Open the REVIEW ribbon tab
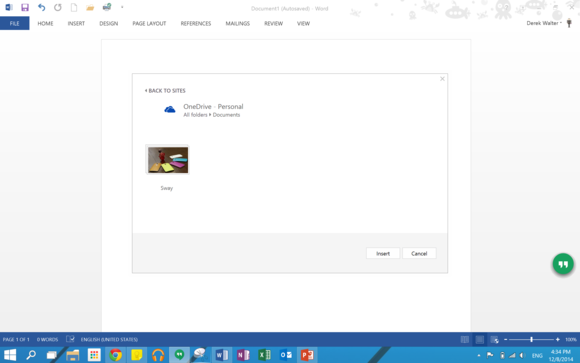The height and width of the screenshot is (363, 580). pos(273,23)
